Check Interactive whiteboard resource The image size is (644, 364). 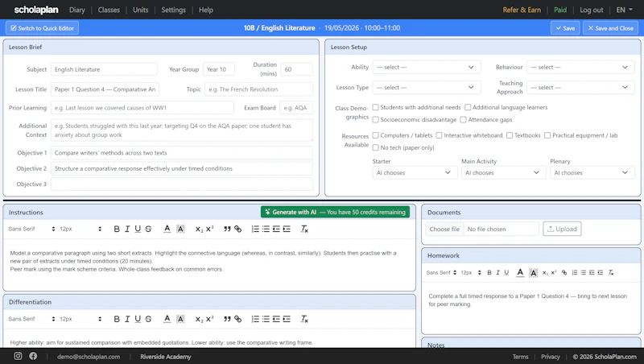[439, 135]
